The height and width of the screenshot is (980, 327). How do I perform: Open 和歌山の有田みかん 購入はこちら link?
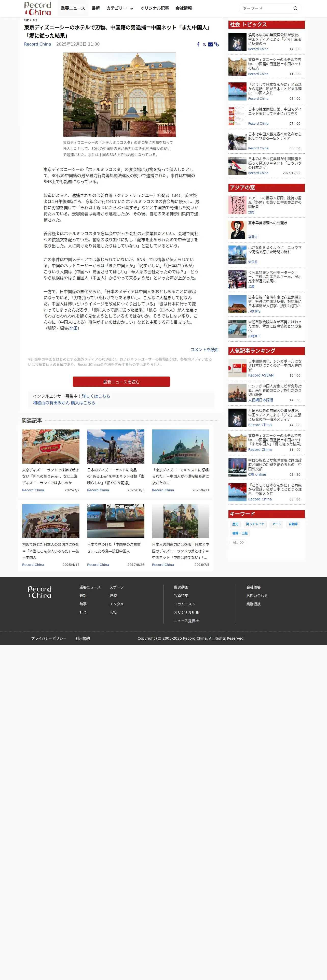point(64,403)
